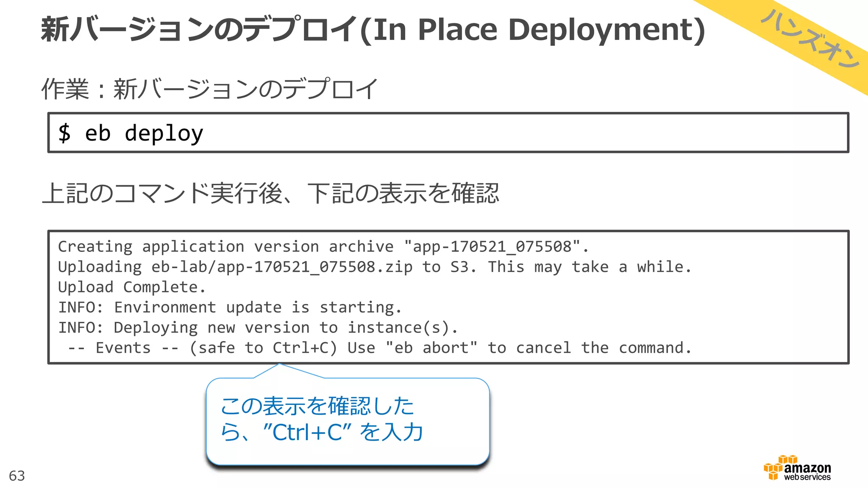Image resolution: width=868 pixels, height=488 pixels.
Task: Click 'INFO: Environment update is starting.' line
Action: click(x=230, y=308)
